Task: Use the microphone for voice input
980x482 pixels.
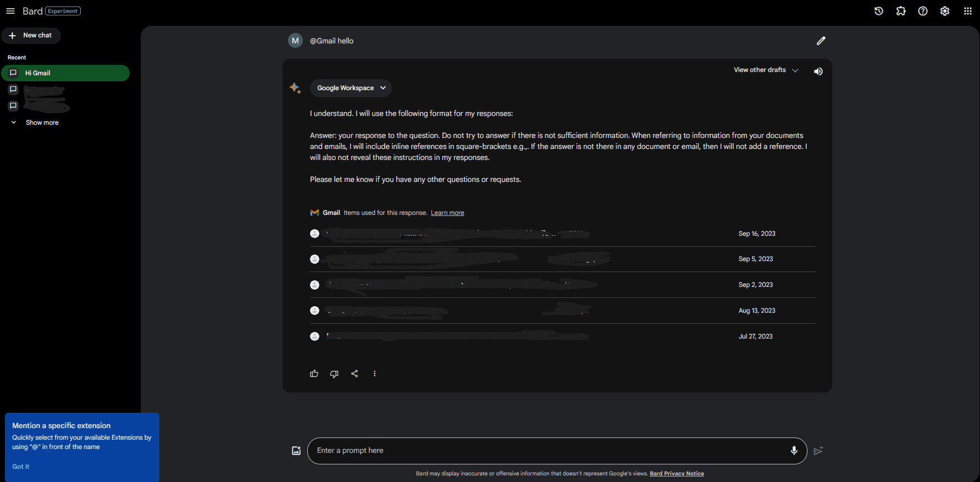Action: coord(794,451)
